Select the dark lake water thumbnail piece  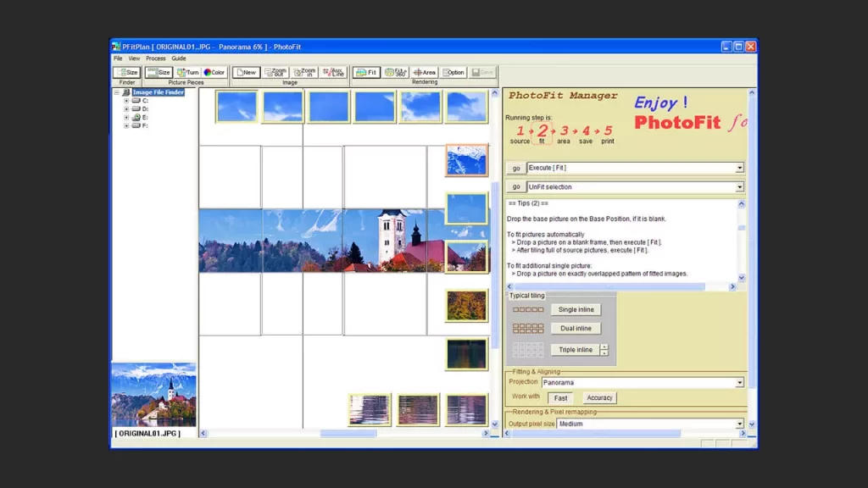click(x=467, y=354)
